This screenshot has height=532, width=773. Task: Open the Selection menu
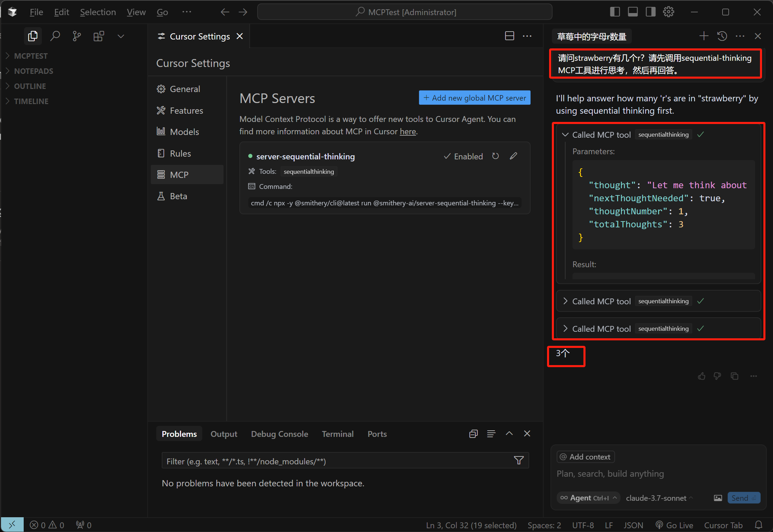98,12
